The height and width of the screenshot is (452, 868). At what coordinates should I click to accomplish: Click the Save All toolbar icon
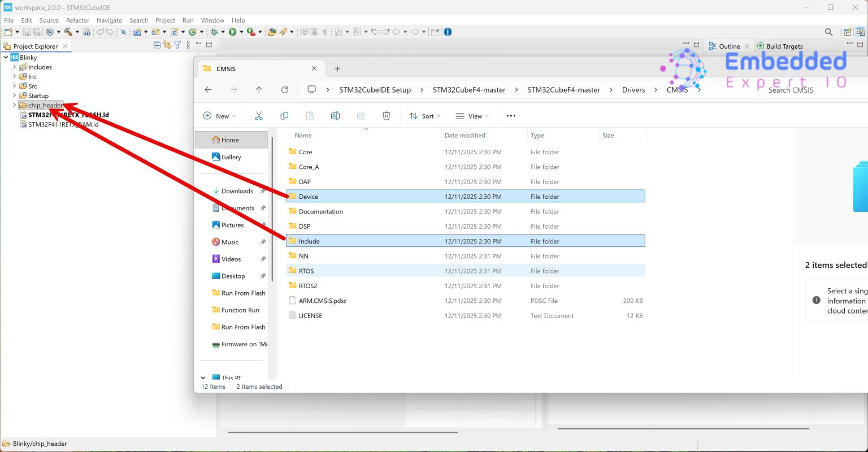[38, 32]
